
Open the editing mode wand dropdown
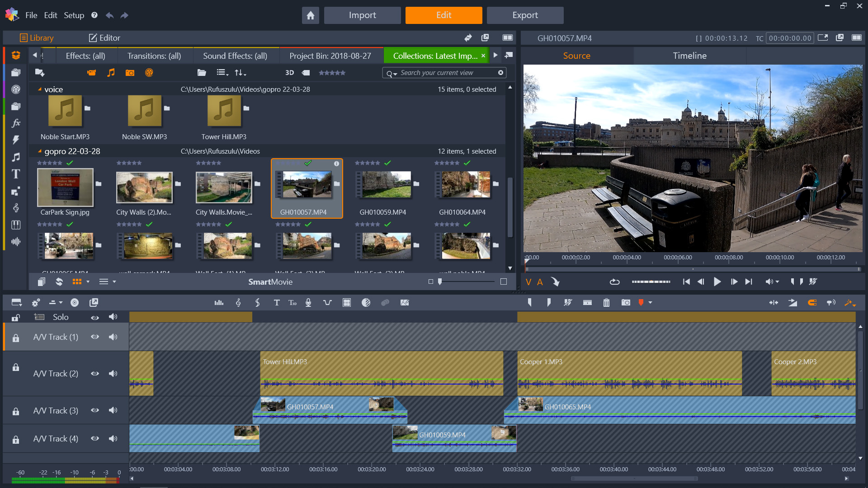tap(850, 303)
